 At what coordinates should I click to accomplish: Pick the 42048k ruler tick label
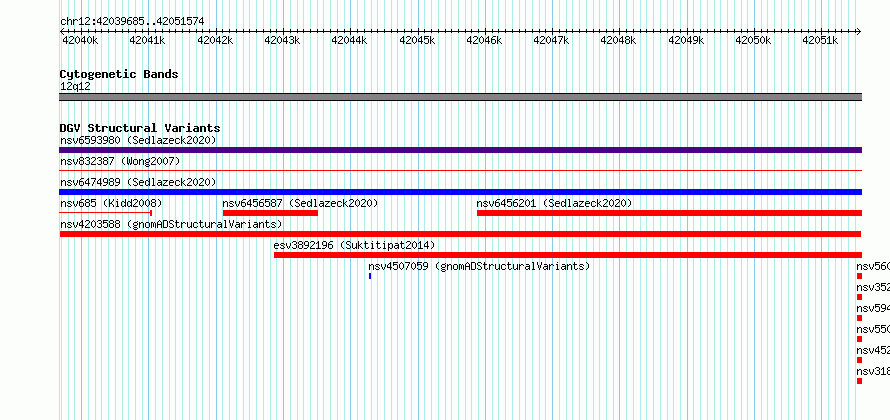(x=619, y=41)
